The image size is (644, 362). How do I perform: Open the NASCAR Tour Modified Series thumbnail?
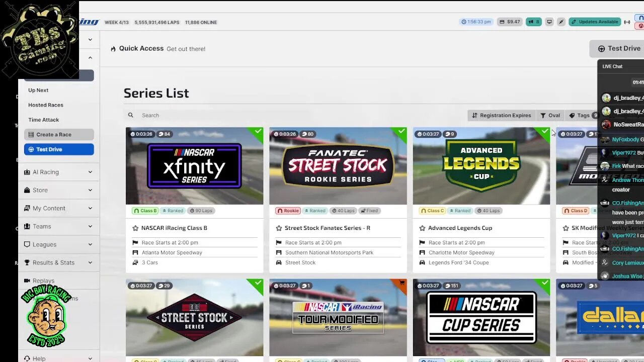pyautogui.click(x=338, y=317)
